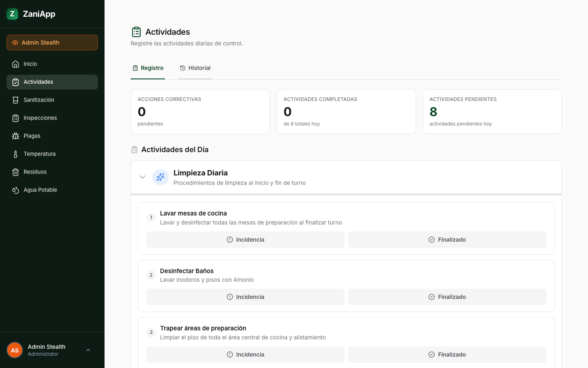The width and height of the screenshot is (588, 368).
Task: Click the Actividades Pendientes stat card
Action: [x=492, y=112]
